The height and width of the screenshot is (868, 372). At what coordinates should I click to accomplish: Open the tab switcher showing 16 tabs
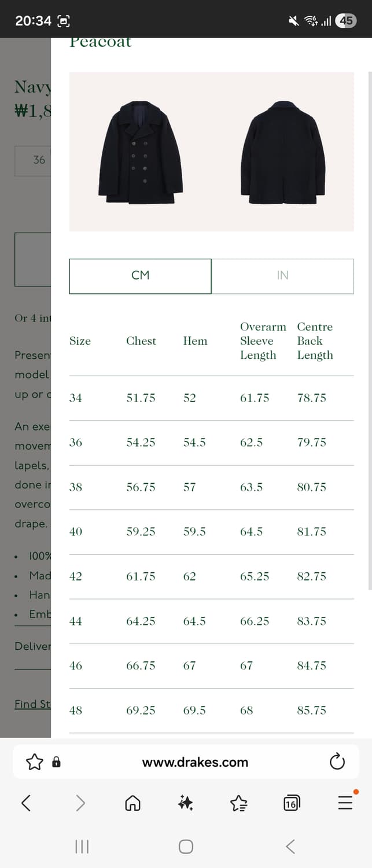(291, 803)
